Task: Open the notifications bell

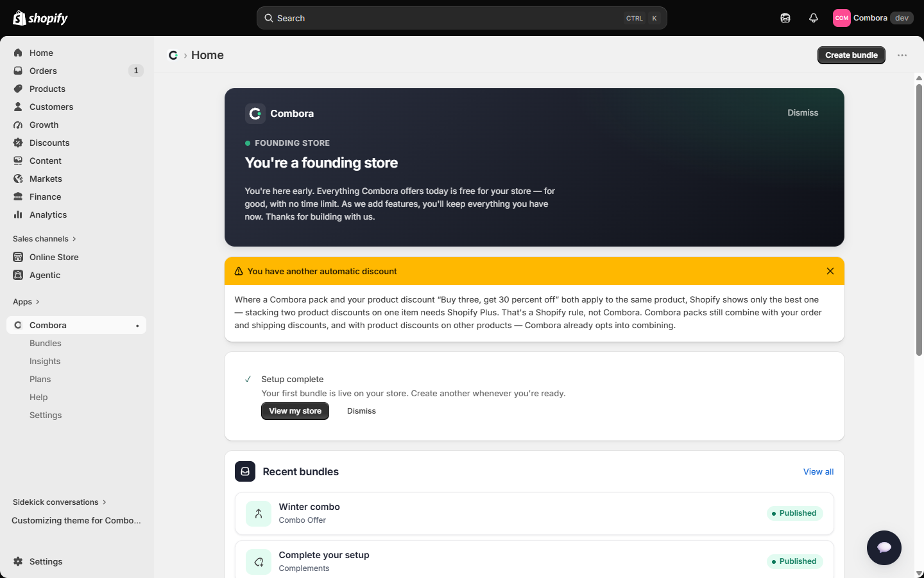Action: pyautogui.click(x=814, y=18)
